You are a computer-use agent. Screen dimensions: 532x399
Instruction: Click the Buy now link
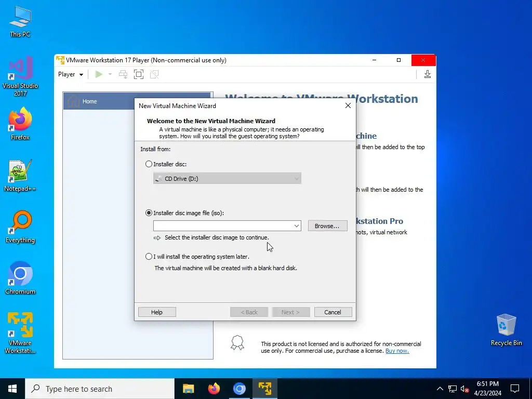coord(397,351)
